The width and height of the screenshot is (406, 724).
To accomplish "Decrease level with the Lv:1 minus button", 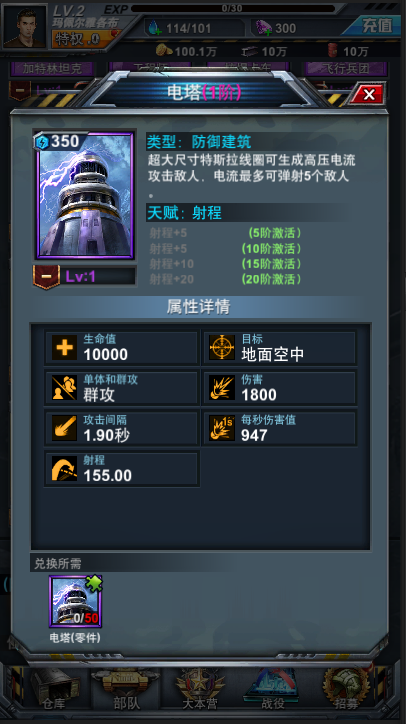I will click(46, 277).
